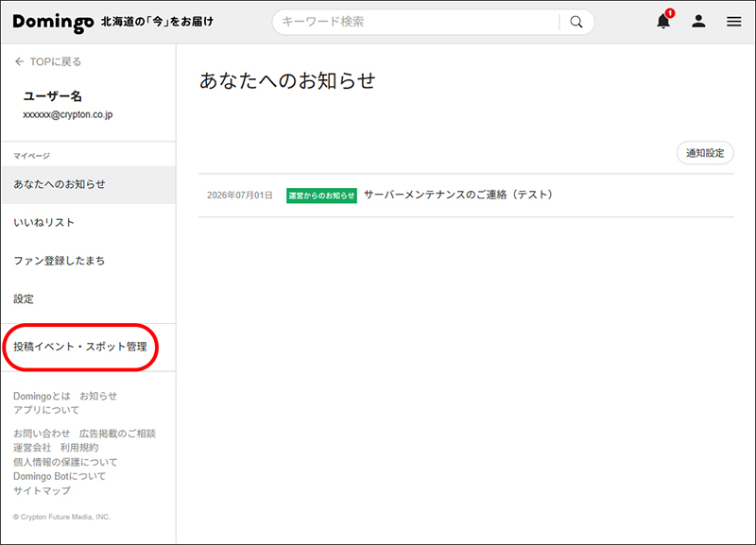This screenshot has height=545, width=756.
Task: Click the xxxxxx@crypton.co.jp email text
Action: (x=68, y=114)
